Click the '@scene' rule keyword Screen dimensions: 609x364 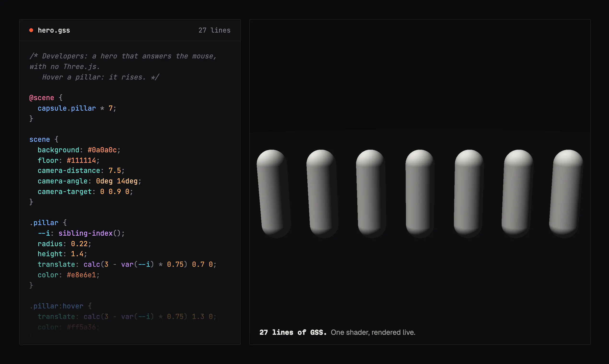(41, 98)
